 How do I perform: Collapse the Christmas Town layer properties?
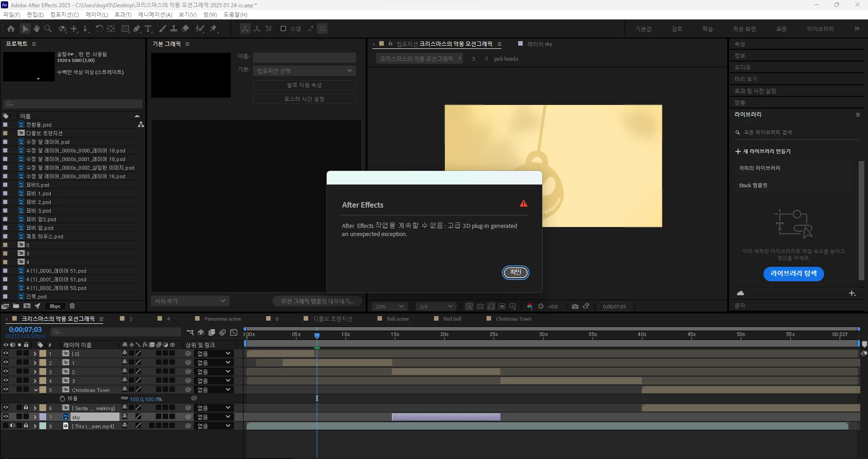pos(35,389)
